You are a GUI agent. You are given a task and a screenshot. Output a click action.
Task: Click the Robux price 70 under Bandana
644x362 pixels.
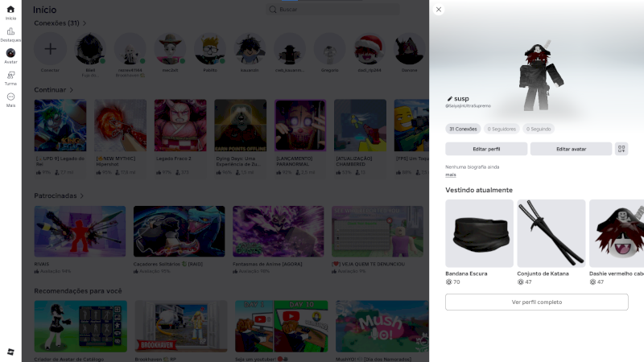pos(453,282)
